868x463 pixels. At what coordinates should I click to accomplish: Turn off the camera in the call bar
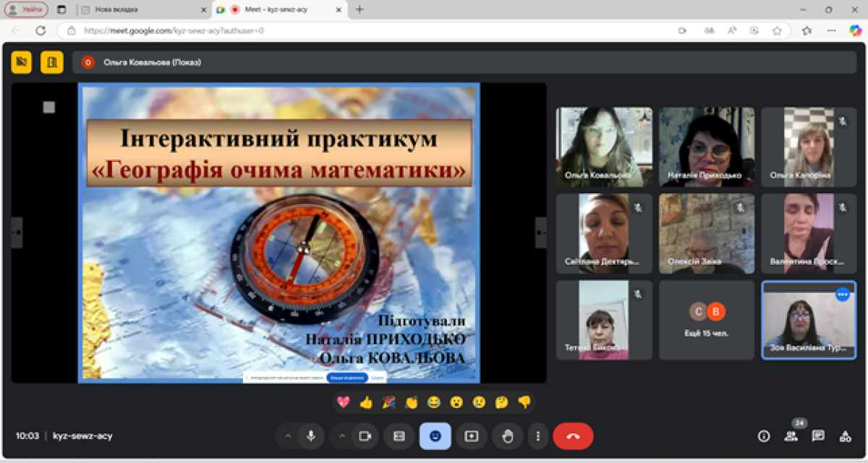[365, 436]
